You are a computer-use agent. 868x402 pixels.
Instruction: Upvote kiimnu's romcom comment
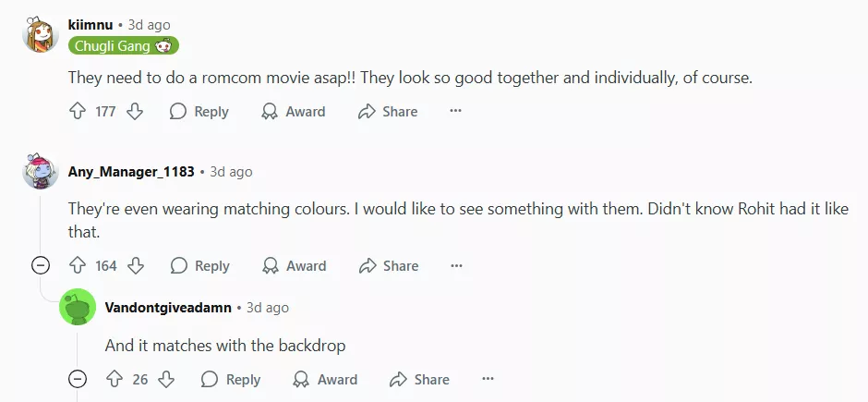coord(78,112)
